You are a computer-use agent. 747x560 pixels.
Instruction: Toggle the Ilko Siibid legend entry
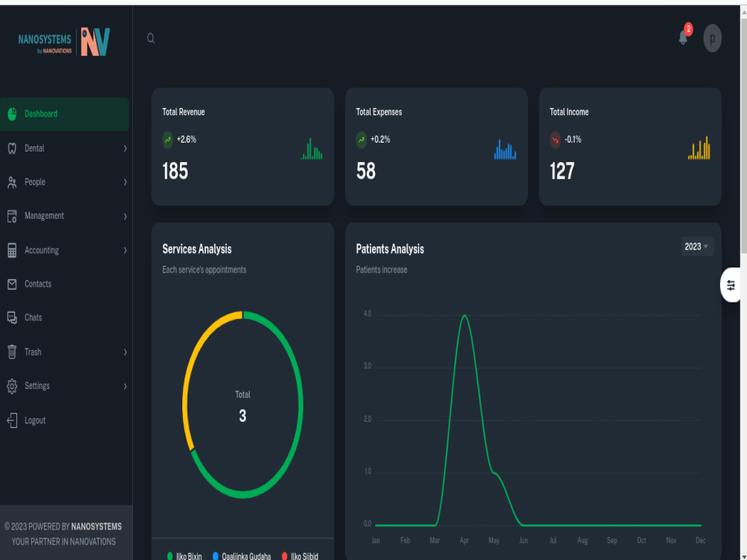click(x=300, y=556)
